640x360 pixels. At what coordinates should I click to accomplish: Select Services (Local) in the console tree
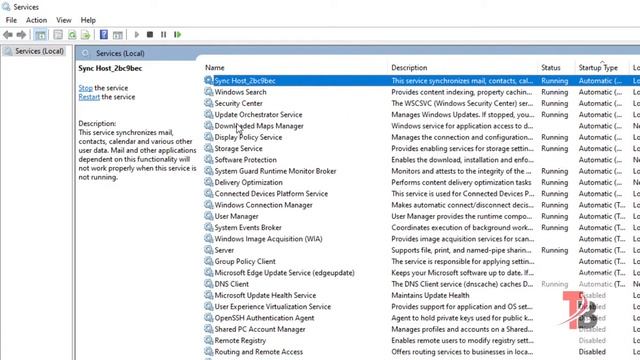coord(39,51)
